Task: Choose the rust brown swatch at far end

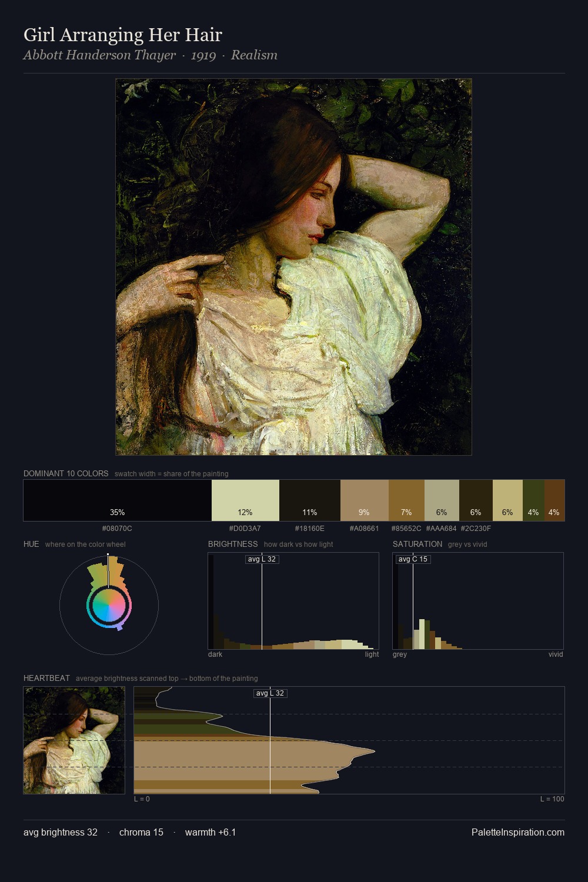Action: [x=554, y=500]
